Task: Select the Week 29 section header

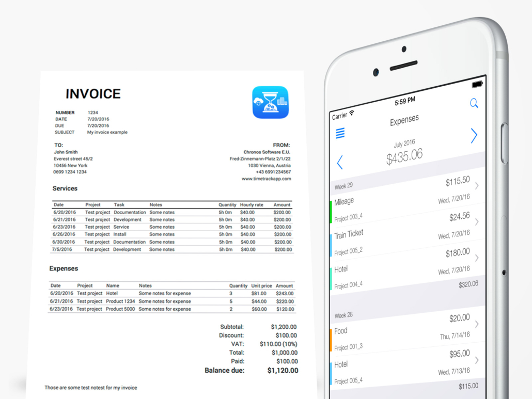Action: click(344, 186)
